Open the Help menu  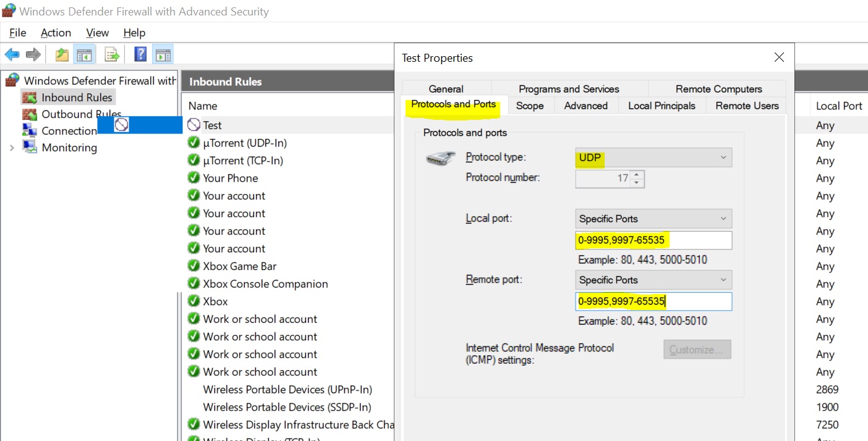134,33
